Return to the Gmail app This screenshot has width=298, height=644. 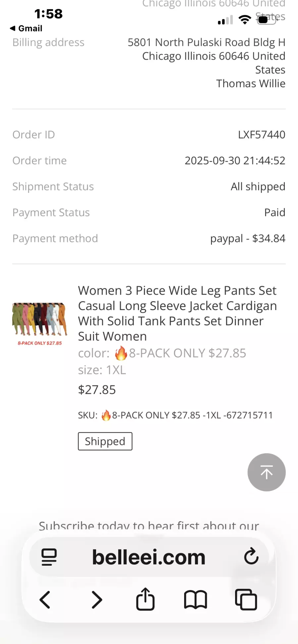(26, 28)
